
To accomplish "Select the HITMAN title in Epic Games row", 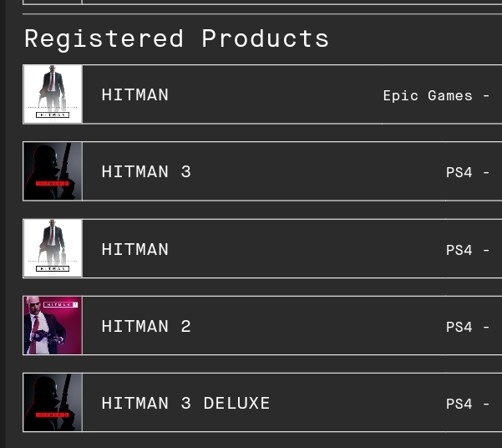I will tap(134, 94).
